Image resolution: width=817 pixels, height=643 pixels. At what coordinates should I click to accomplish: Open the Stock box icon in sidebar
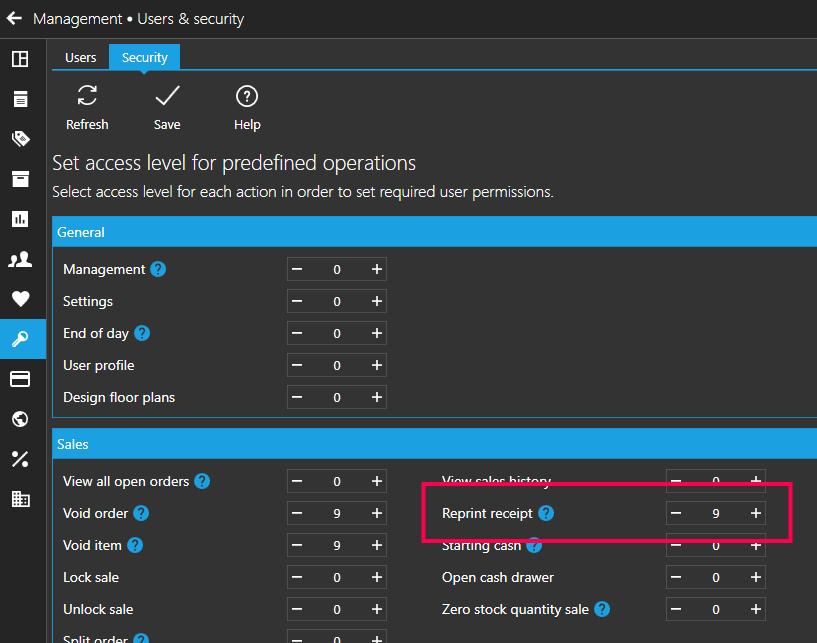[x=20, y=179]
